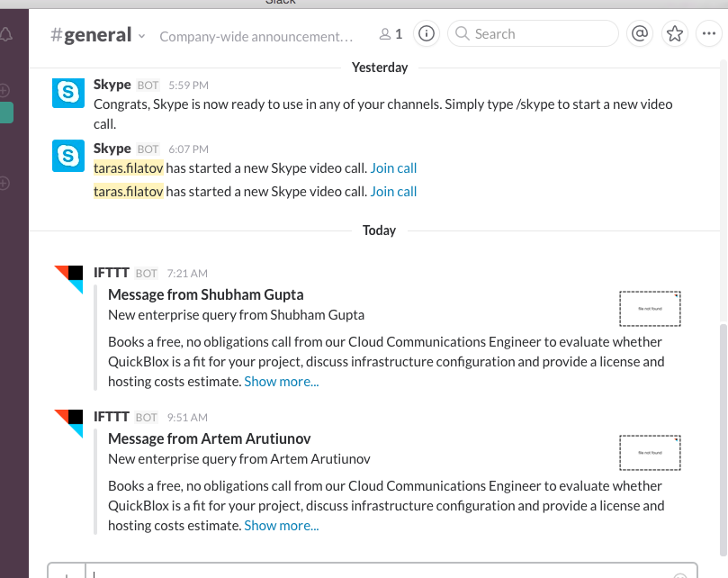Click IFTTT sender name at 9:51 AM
This screenshot has width=728, height=578.
[112, 416]
